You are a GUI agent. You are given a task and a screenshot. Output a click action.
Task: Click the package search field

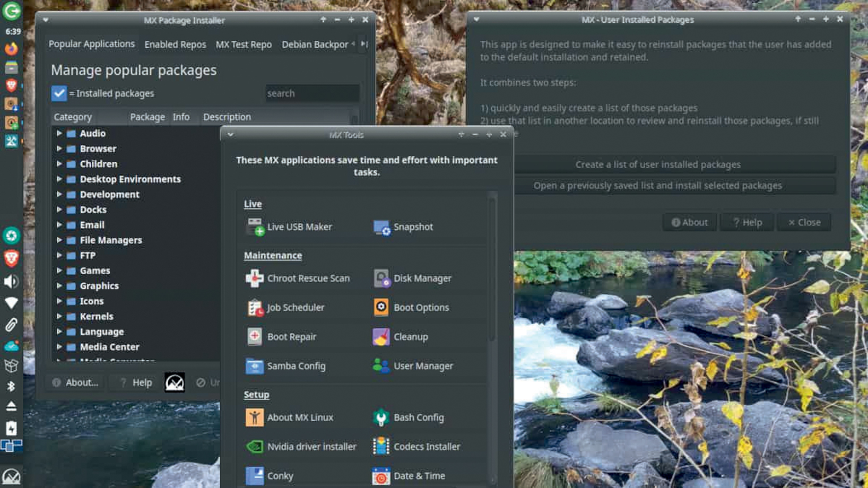coord(312,93)
